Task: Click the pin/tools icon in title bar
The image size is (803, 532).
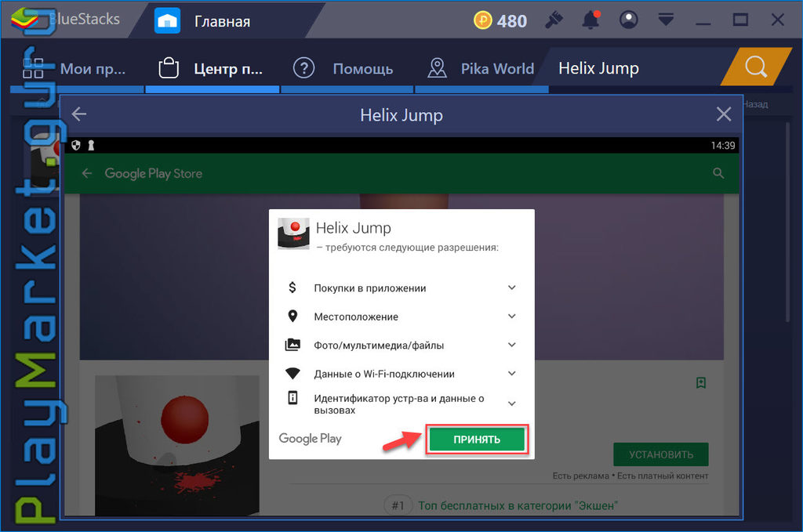Action: coord(554,20)
